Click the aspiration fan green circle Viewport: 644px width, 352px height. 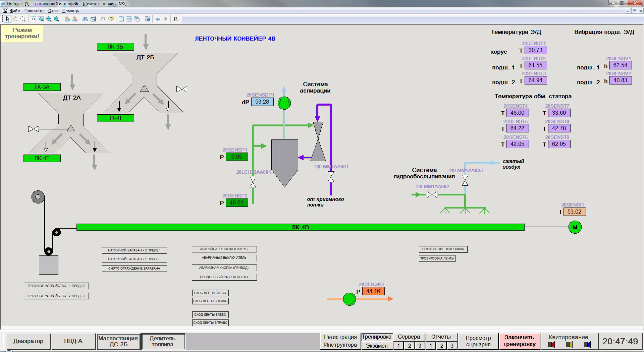[x=284, y=103]
